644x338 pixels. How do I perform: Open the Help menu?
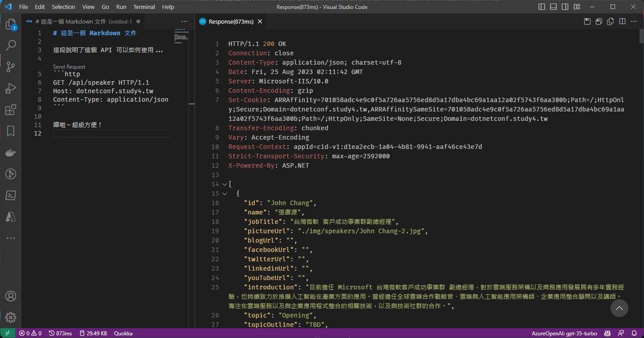click(x=168, y=7)
